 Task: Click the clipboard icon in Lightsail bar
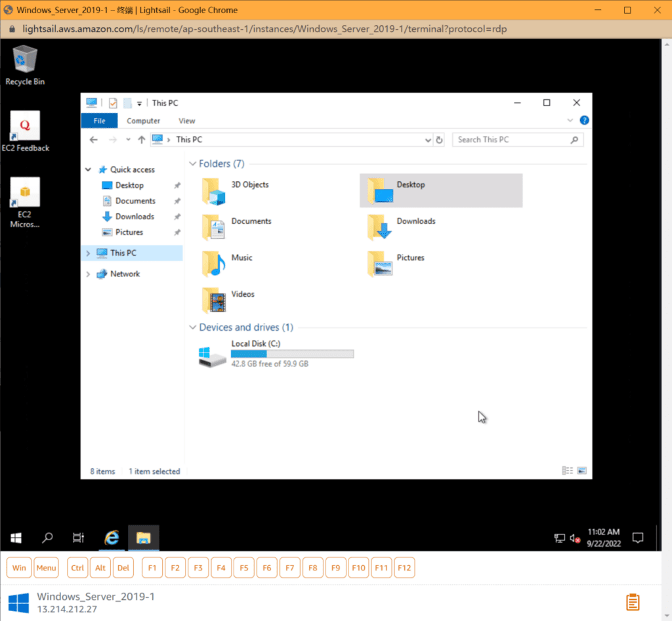click(633, 602)
